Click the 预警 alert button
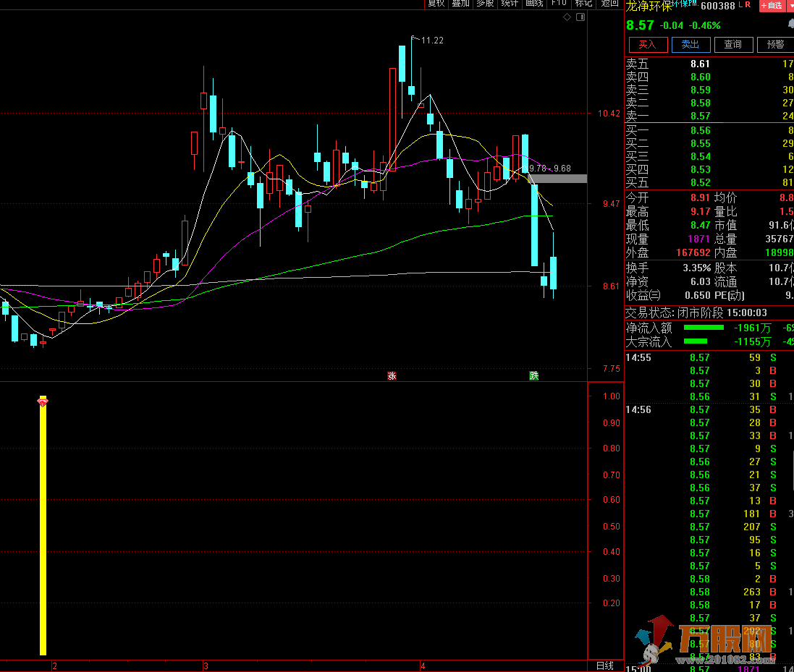 pos(775,45)
